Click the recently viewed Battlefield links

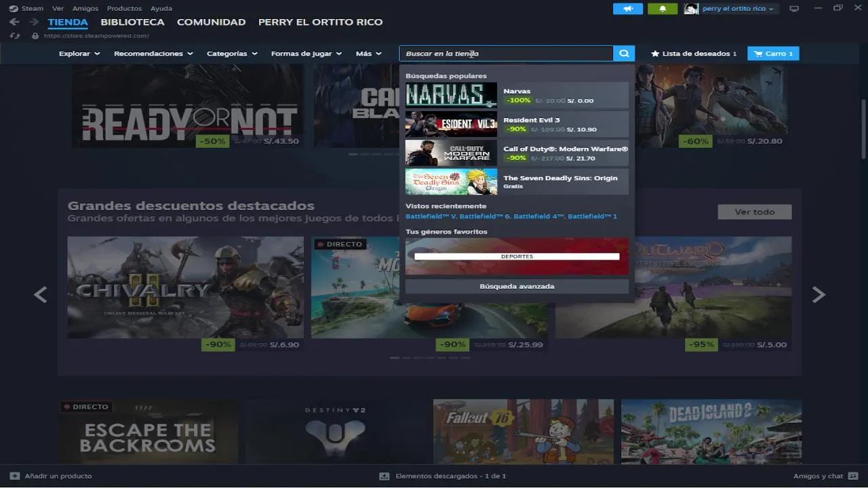[x=511, y=216]
